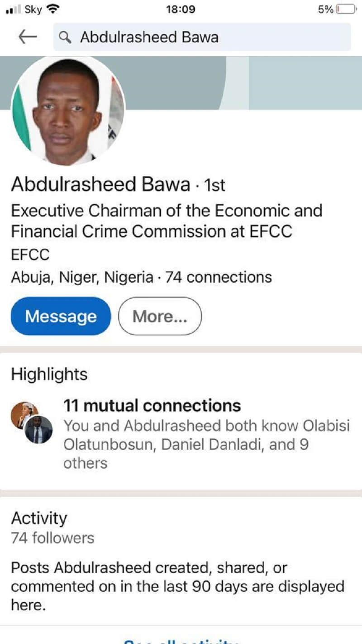Image resolution: width=362 pixels, height=644 pixels.
Task: Click the search magnifier icon
Action: (66, 37)
